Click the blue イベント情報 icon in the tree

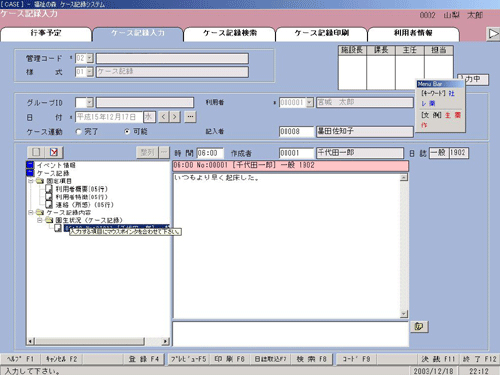click(x=30, y=165)
